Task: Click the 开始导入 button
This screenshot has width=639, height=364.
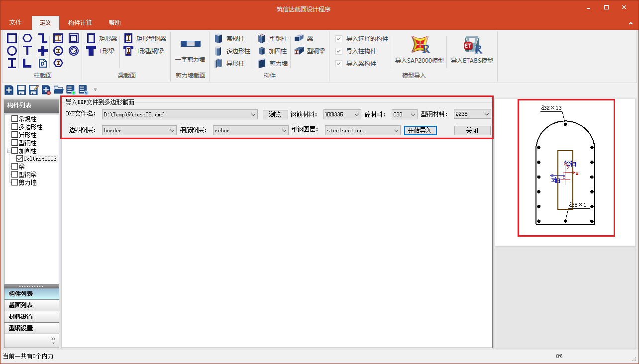Action: click(x=420, y=130)
